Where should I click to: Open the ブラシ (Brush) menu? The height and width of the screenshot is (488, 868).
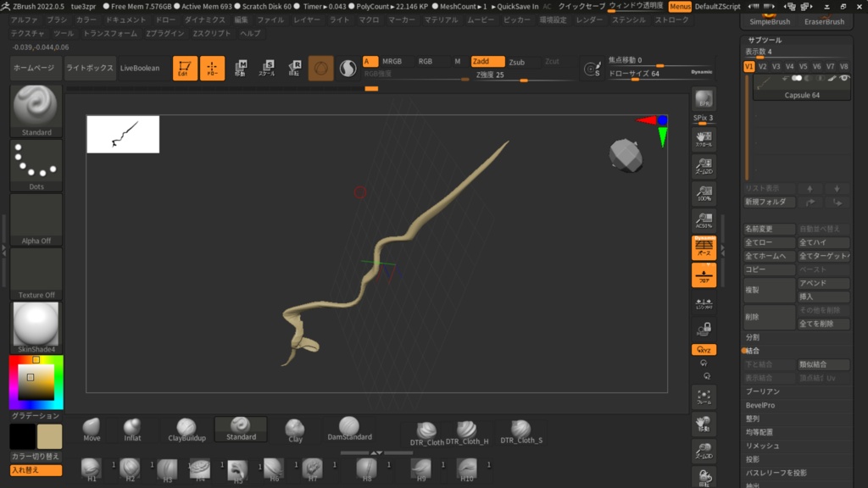(57, 20)
